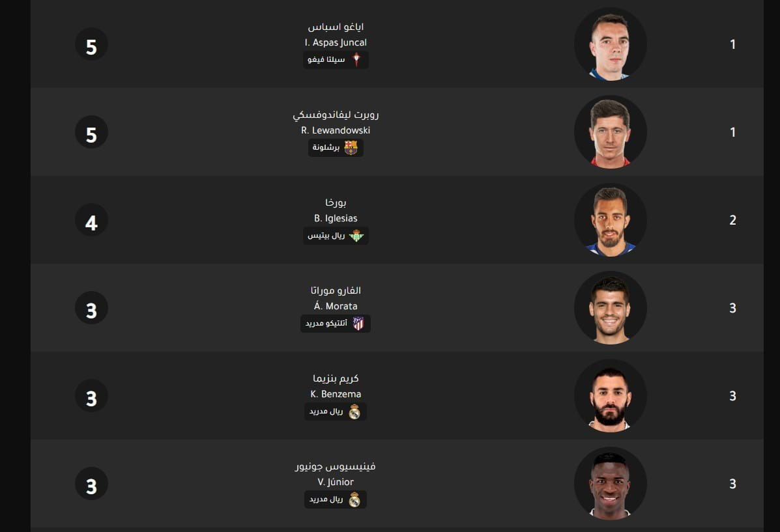
Task: Click the Barcelona crest icon
Action: pyautogui.click(x=351, y=148)
